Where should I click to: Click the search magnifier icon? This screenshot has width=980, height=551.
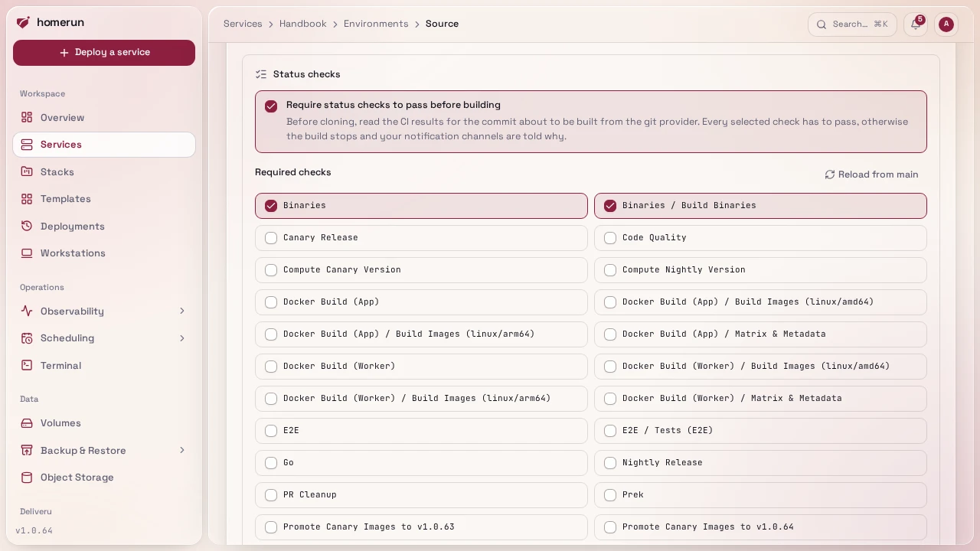[x=822, y=24]
